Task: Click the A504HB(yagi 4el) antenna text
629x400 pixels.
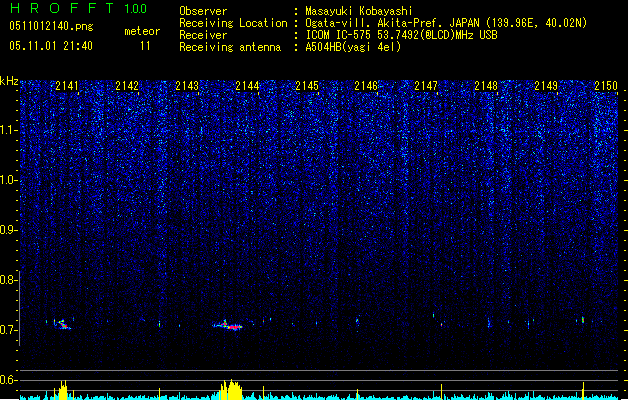Action: (x=353, y=47)
